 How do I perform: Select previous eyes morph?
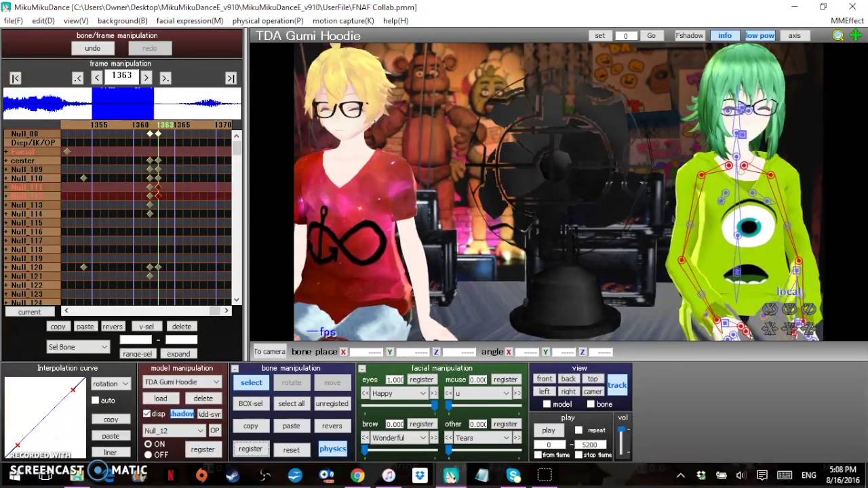coord(366,393)
